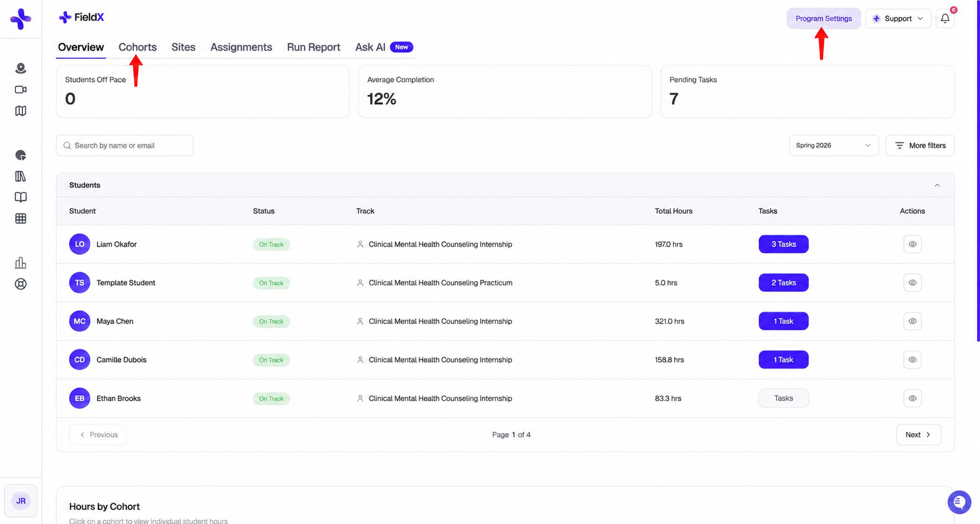Open Maya Chen's 1 Task button
The height and width of the screenshot is (524, 980).
(x=783, y=321)
